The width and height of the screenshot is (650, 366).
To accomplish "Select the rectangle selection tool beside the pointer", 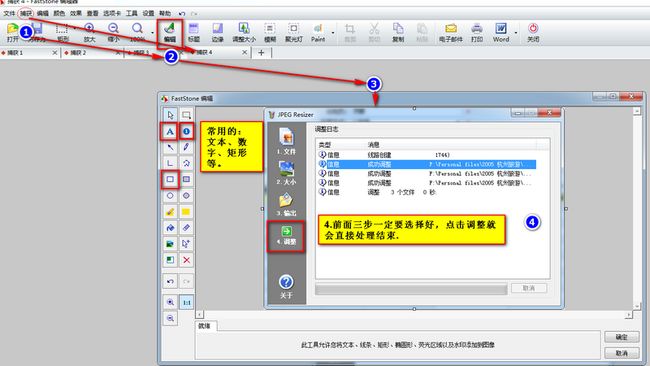I will 186,115.
